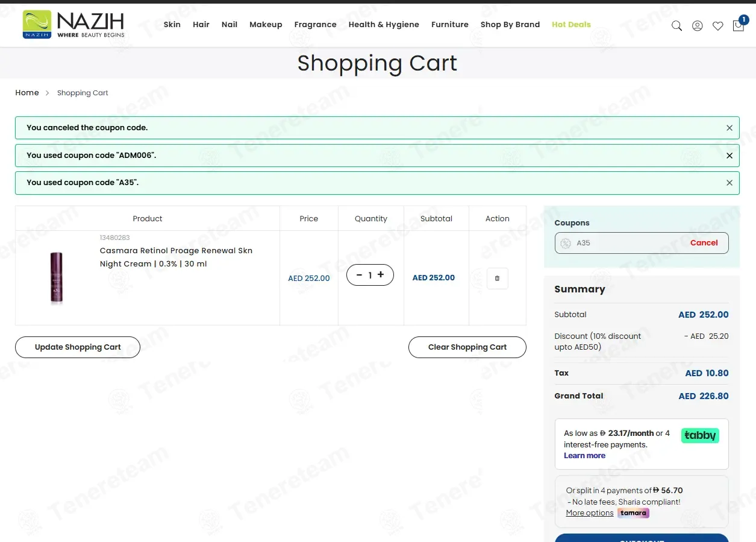Open the wishlist heart icon
The width and height of the screenshot is (756, 542).
pos(717,26)
